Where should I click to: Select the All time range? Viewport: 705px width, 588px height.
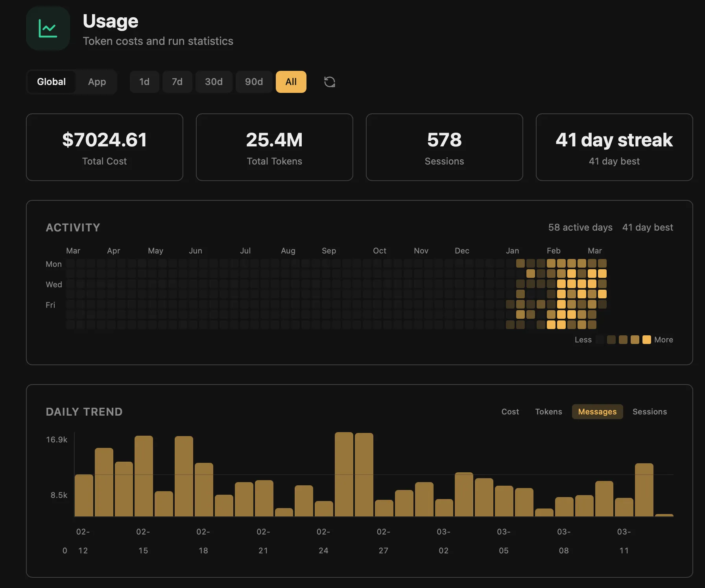tap(291, 82)
